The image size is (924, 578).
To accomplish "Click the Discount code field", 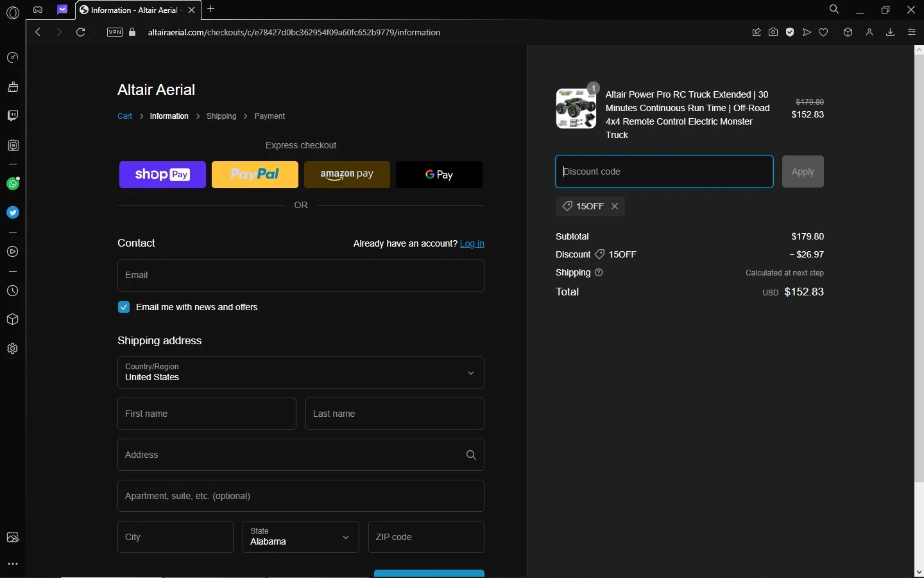I will (664, 171).
